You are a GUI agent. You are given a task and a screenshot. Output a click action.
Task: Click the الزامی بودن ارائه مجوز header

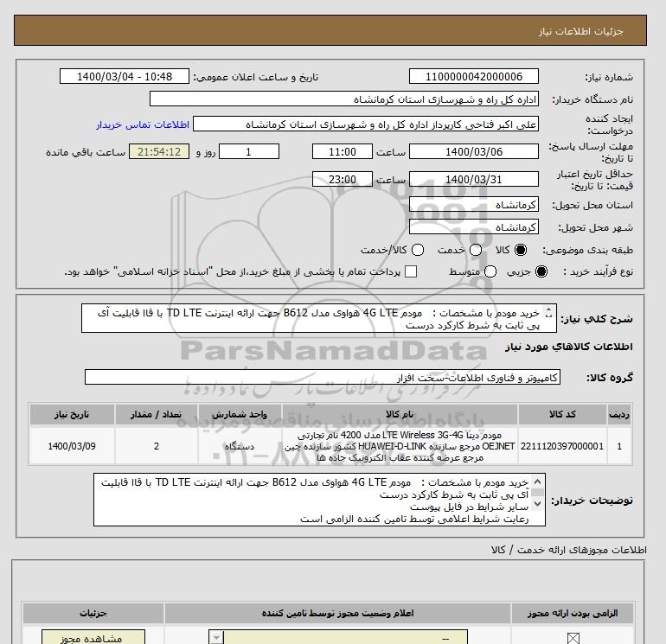573,614
